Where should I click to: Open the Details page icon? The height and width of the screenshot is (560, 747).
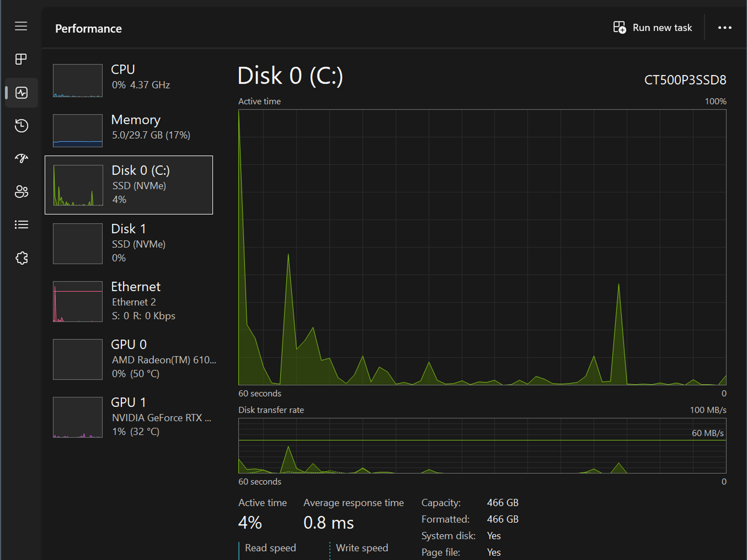[21, 225]
